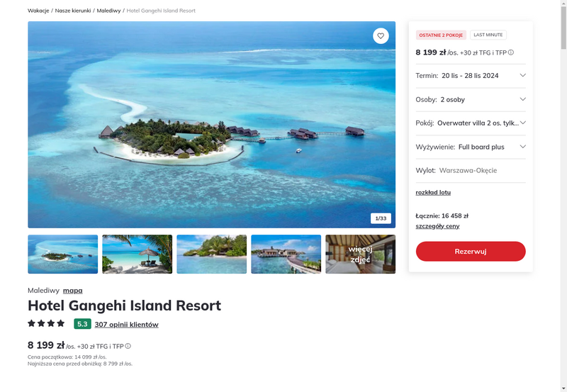The width and height of the screenshot is (567, 392).
Task: Click info icon beside price under hotel name
Action: [128, 346]
